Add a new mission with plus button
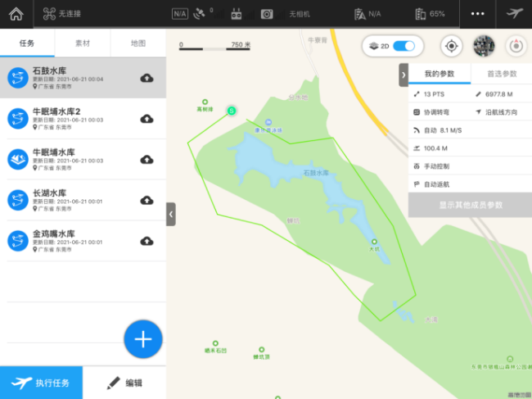Image resolution: width=532 pixels, height=399 pixels. coord(143,338)
